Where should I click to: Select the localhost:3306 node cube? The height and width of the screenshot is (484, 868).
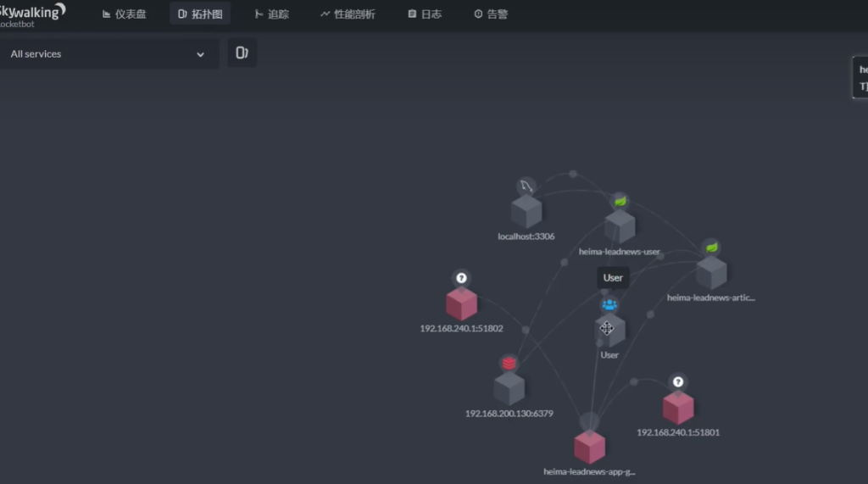coord(526,212)
